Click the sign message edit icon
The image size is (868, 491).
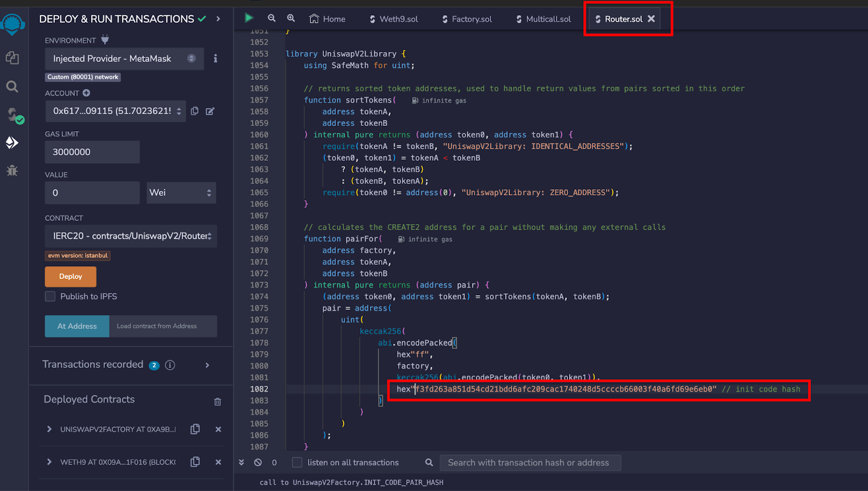click(x=210, y=111)
